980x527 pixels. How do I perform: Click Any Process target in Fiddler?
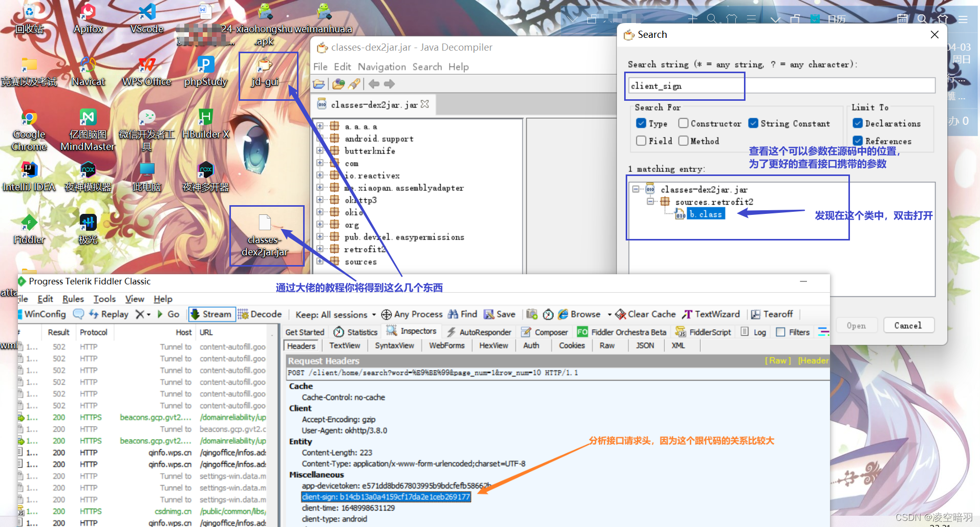(412, 314)
